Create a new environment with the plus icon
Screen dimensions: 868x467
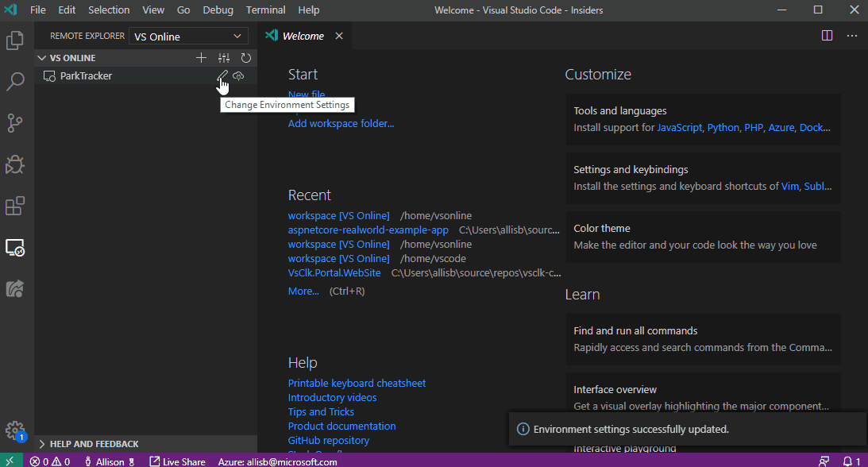tap(201, 57)
